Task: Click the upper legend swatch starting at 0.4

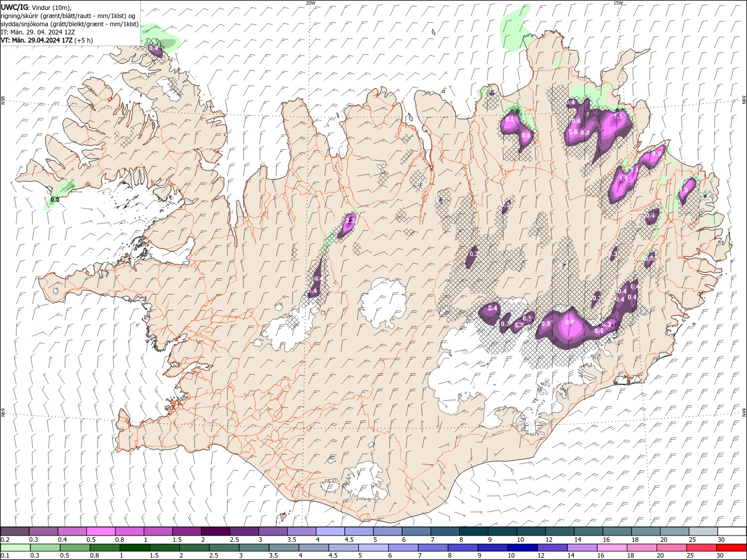Action: (72, 531)
